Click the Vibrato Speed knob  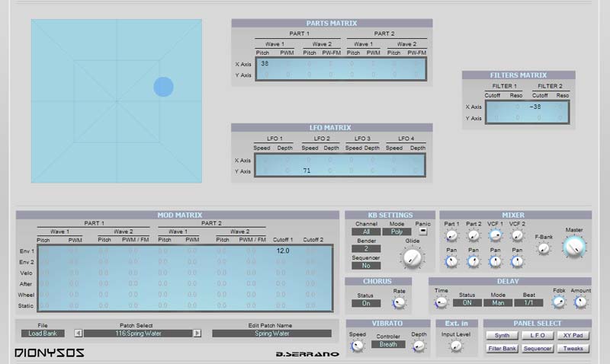[x=357, y=346]
